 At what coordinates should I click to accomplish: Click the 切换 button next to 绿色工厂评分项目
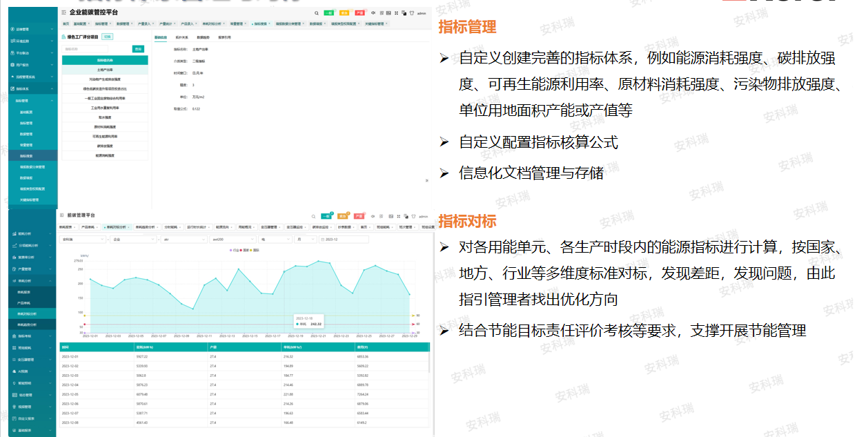[x=107, y=36]
